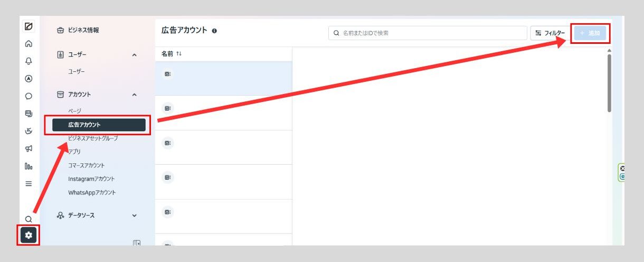Open notifications bell icon
644x262 pixels.
(29, 61)
